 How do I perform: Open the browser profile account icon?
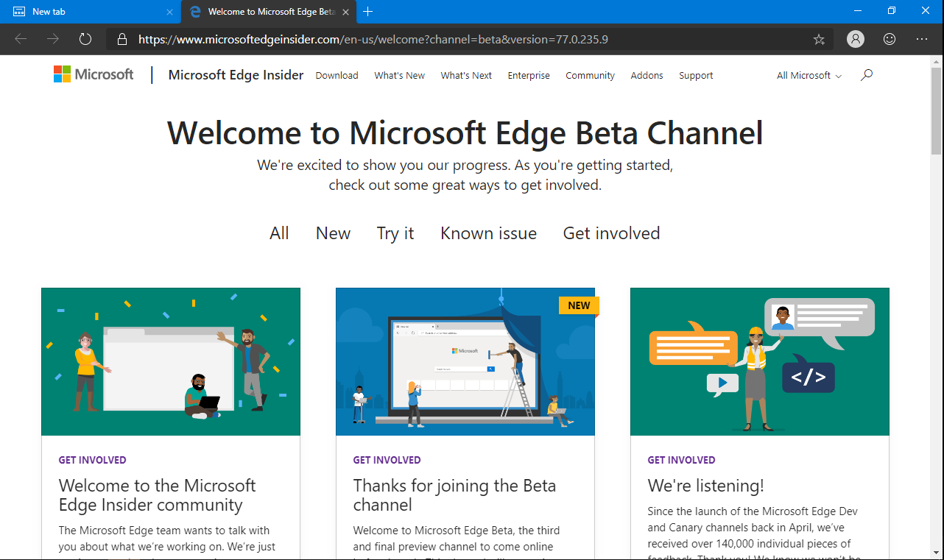click(x=856, y=39)
